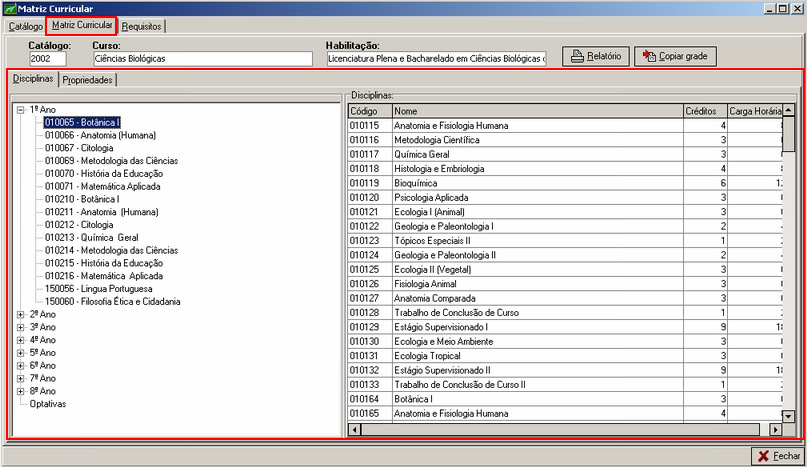807x467 pixels.
Task: Open the Requisitos tab
Action: (x=142, y=26)
